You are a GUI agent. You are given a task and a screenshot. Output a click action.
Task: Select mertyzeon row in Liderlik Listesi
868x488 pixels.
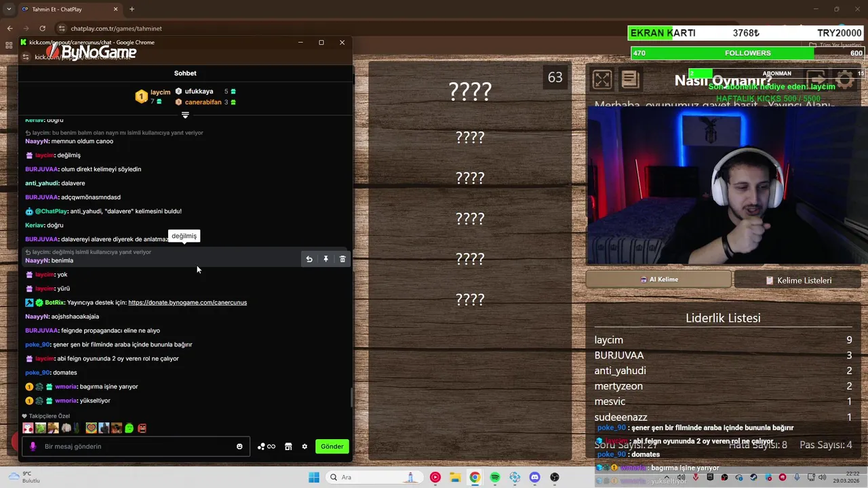click(x=723, y=386)
